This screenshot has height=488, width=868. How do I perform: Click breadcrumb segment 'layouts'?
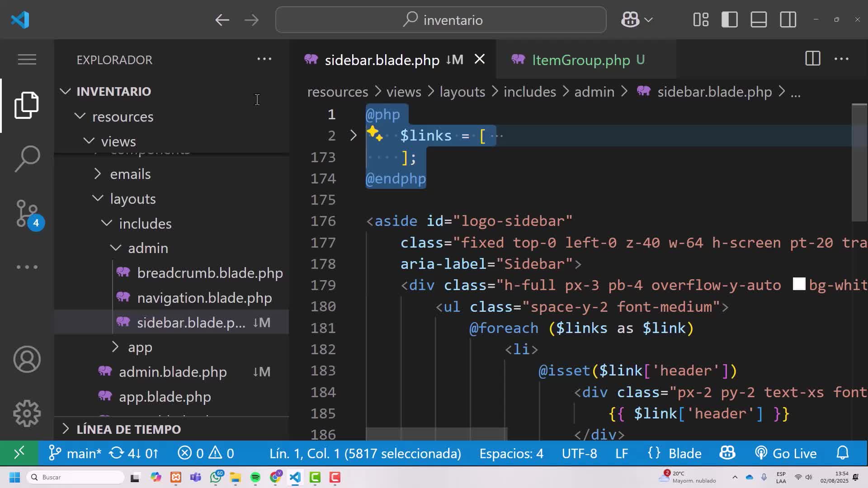tap(462, 92)
